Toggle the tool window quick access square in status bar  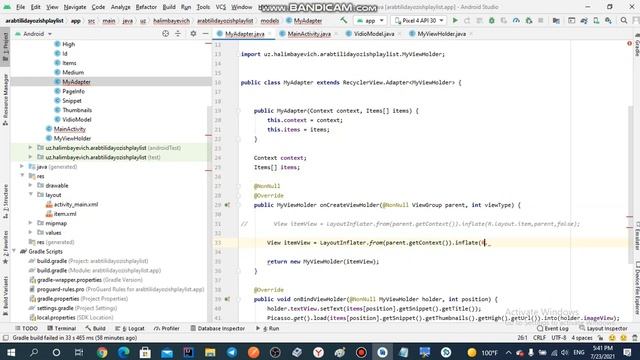(x=5, y=338)
